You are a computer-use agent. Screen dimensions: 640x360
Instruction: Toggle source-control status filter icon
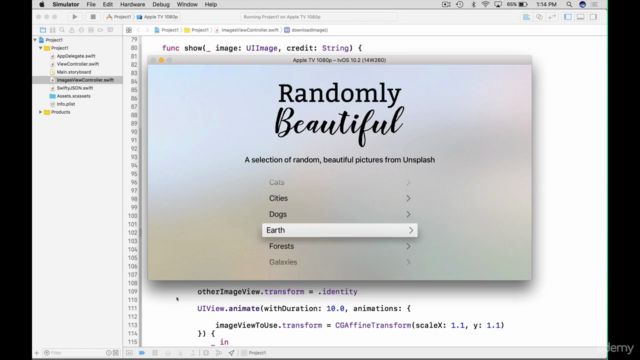[x=116, y=353]
